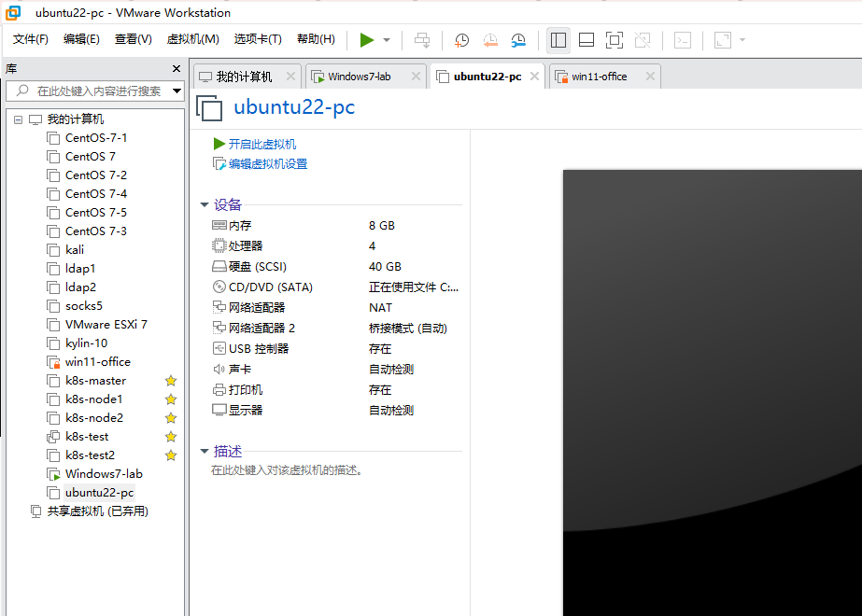Select win11-office in the library tree
862x616 pixels.
click(98, 361)
